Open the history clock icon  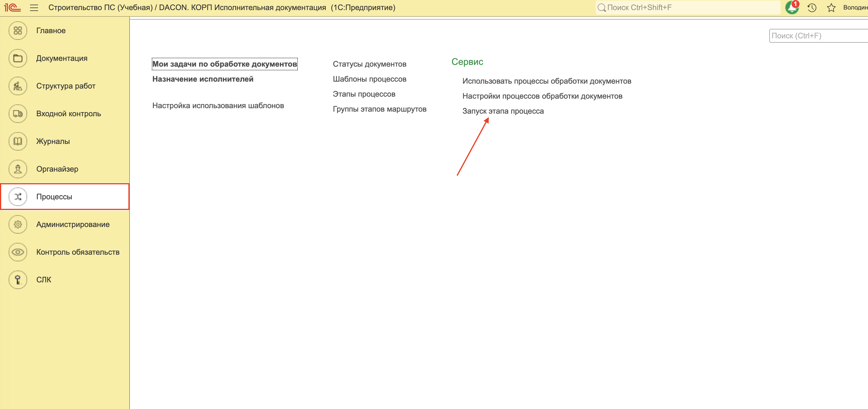[x=811, y=7]
